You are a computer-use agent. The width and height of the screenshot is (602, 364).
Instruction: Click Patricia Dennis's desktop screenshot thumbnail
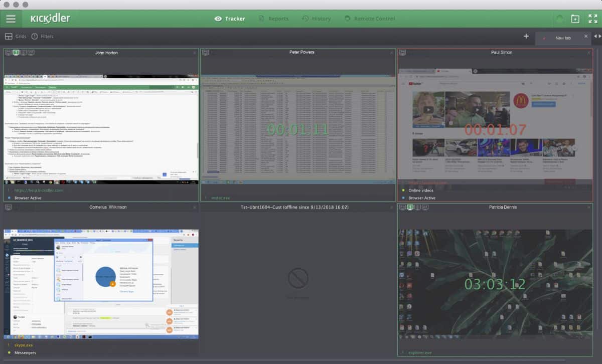[496, 283]
